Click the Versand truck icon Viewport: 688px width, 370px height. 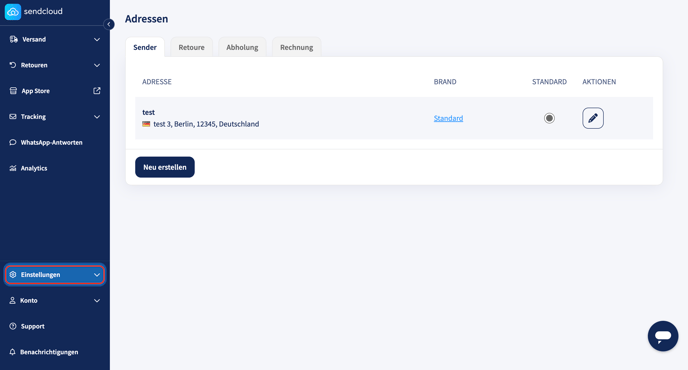(13, 40)
